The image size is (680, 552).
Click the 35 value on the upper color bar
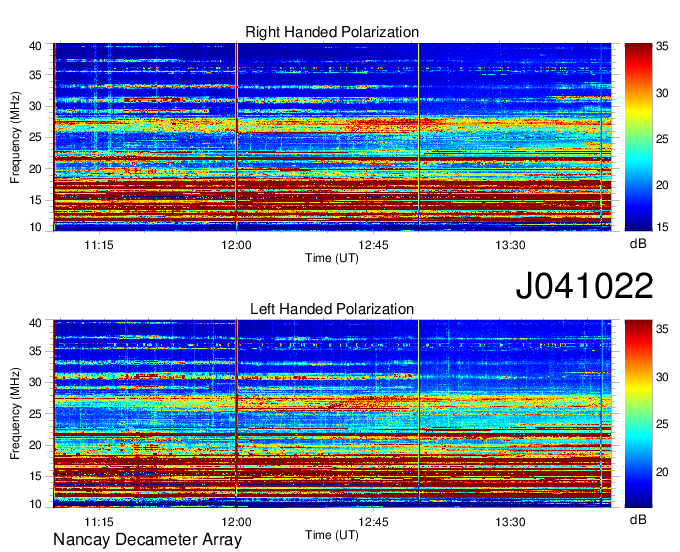click(x=662, y=47)
